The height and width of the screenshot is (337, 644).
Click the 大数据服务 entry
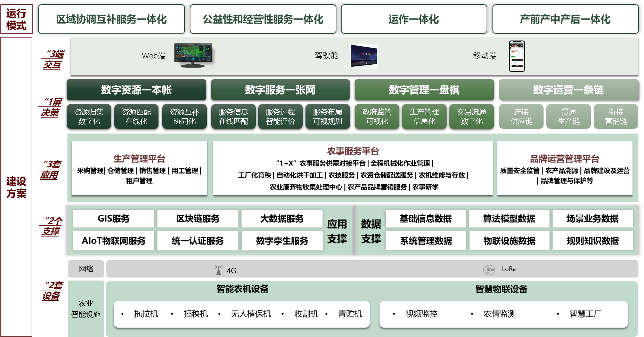click(282, 218)
